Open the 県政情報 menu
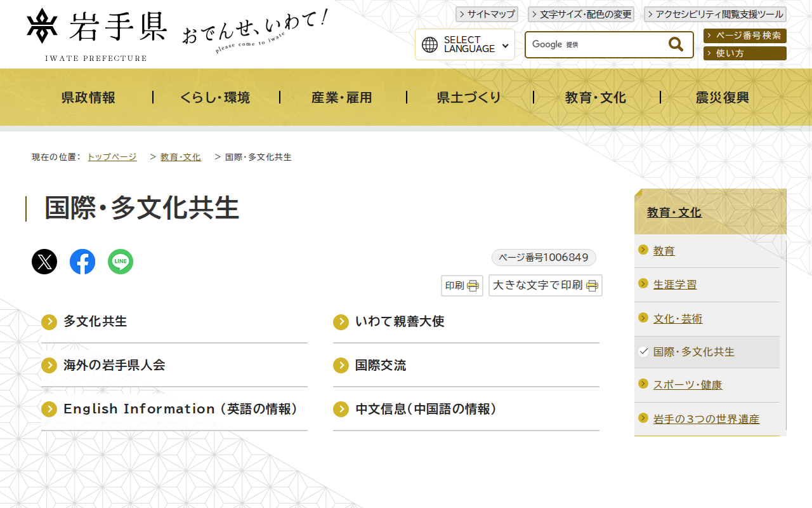The width and height of the screenshot is (812, 508). click(x=89, y=97)
